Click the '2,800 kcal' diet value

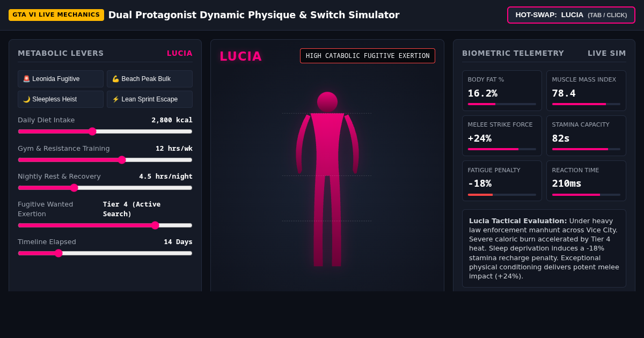tap(172, 120)
